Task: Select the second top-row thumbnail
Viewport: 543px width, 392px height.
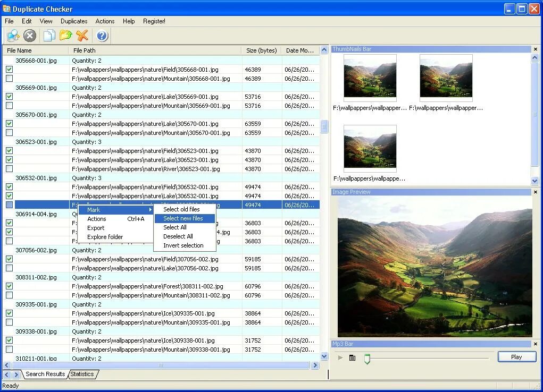Action: 446,78
